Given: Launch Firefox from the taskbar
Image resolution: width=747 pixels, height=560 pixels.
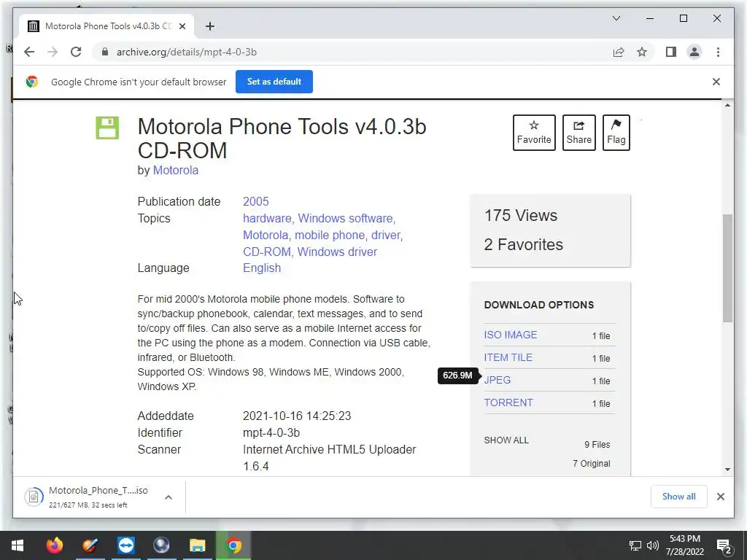Looking at the screenshot, I should coord(54,545).
